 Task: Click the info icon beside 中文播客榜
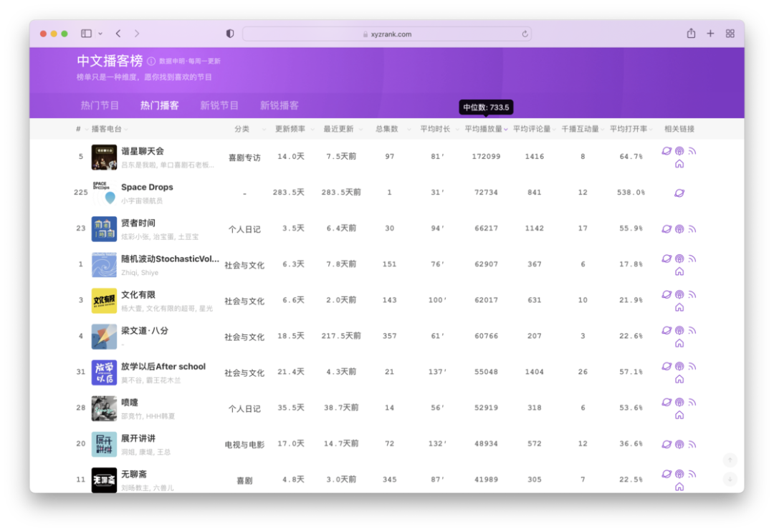pos(151,62)
